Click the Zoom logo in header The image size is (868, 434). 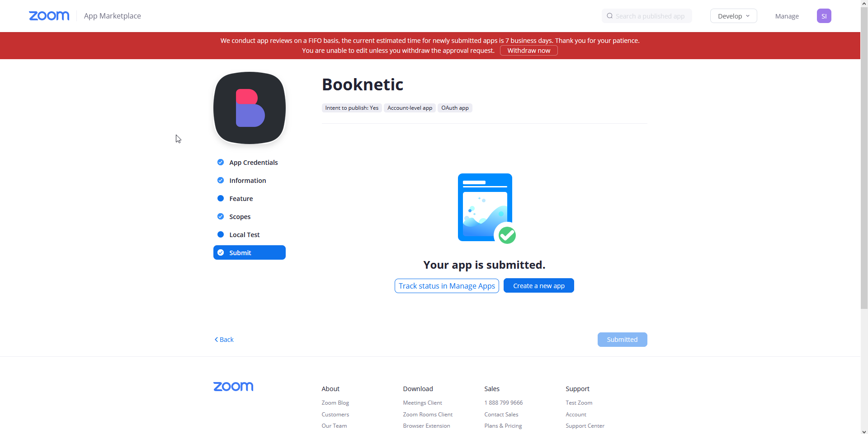click(49, 16)
